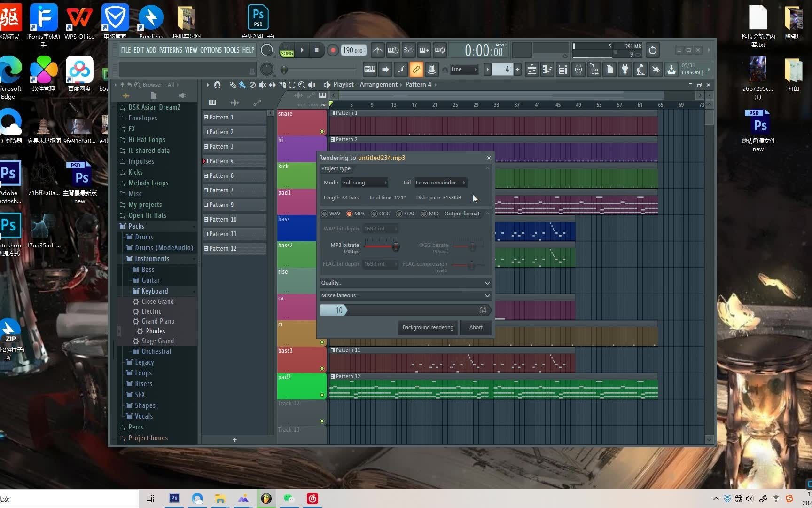The height and width of the screenshot is (508, 812).
Task: Open the TOOLS menu
Action: [232, 50]
